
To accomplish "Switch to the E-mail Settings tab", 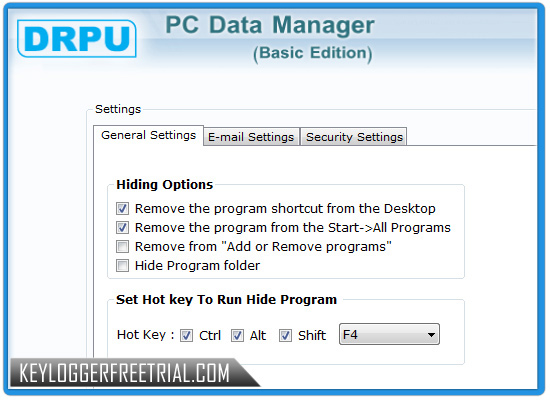I will [251, 137].
